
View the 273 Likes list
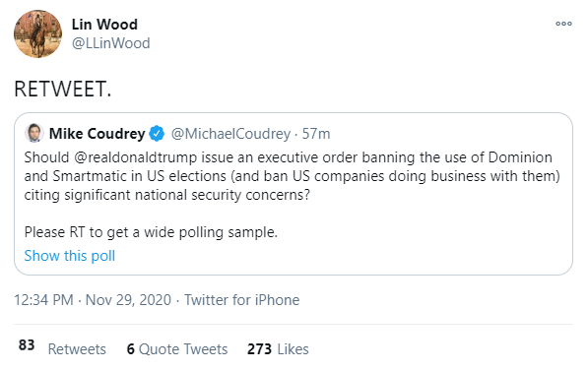point(278,349)
